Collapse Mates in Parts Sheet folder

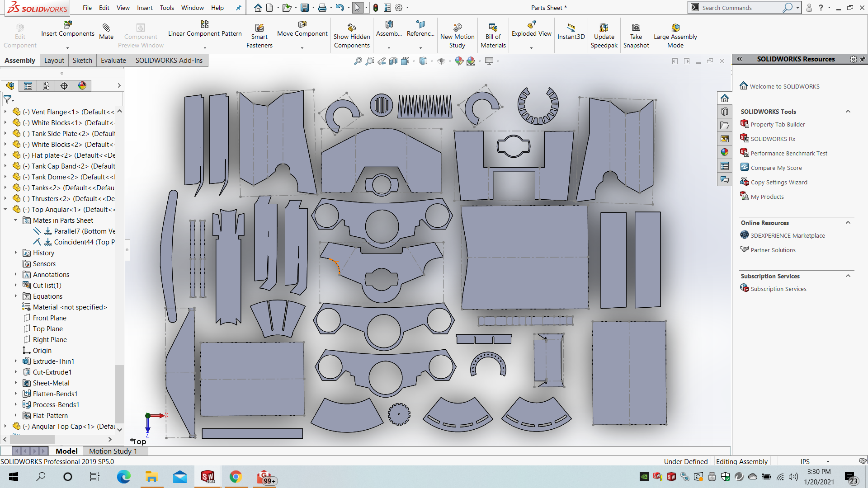[15, 220]
